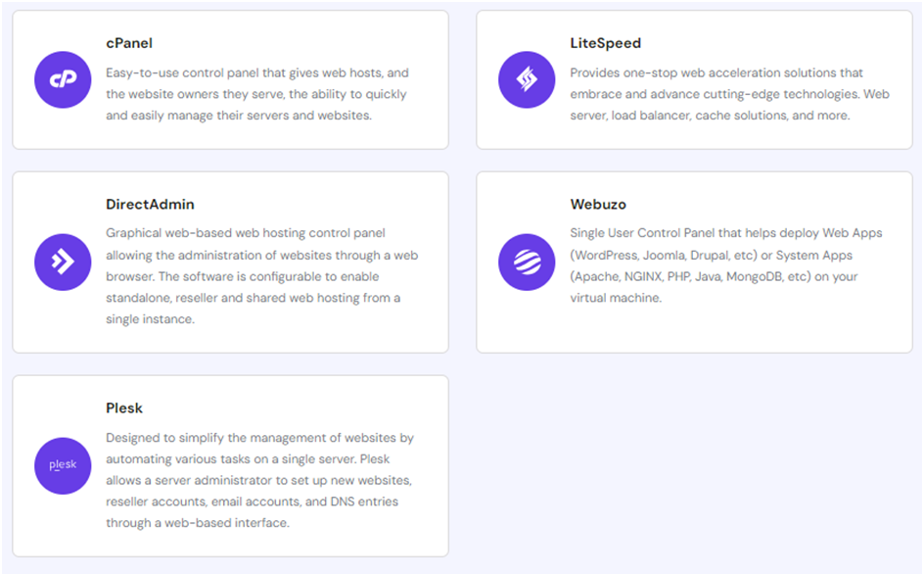Screen dimensions: 924x576
Task: Click the cPanel description paragraph
Action: point(256,94)
